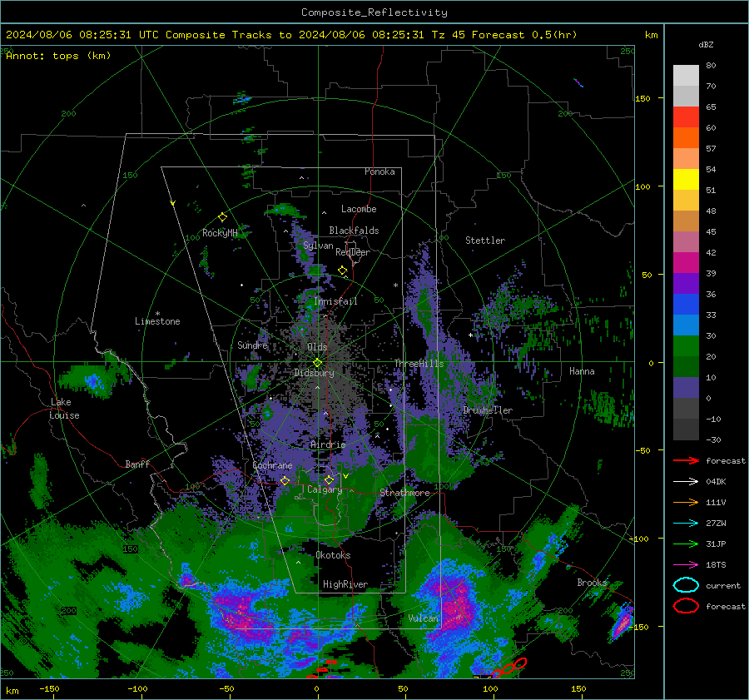Click the Hanna city label

tap(582, 371)
